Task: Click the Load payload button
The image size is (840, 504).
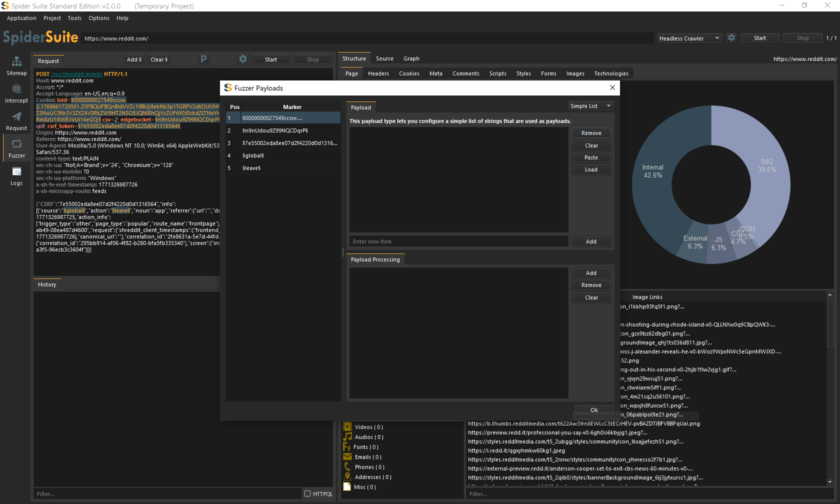Action: click(x=591, y=169)
